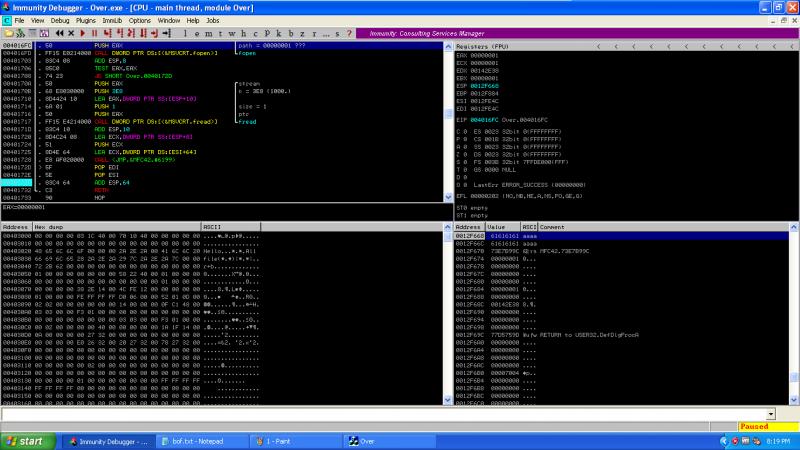Screen dimensions: 800x450
Task: Open the Debug menu
Action: click(60, 20)
